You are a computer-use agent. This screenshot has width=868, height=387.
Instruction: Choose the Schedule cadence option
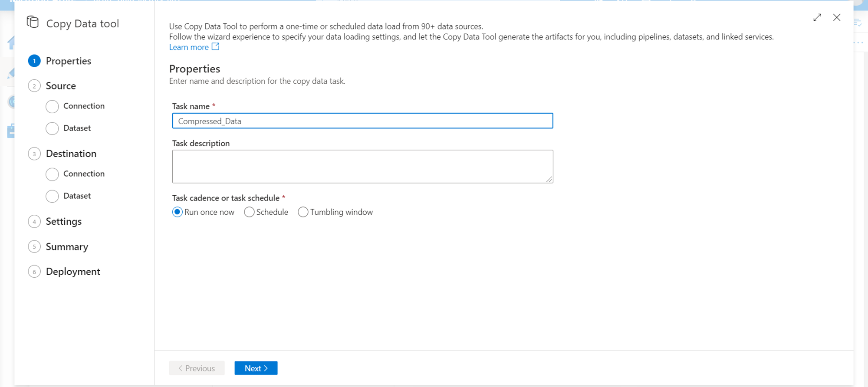[x=249, y=212]
